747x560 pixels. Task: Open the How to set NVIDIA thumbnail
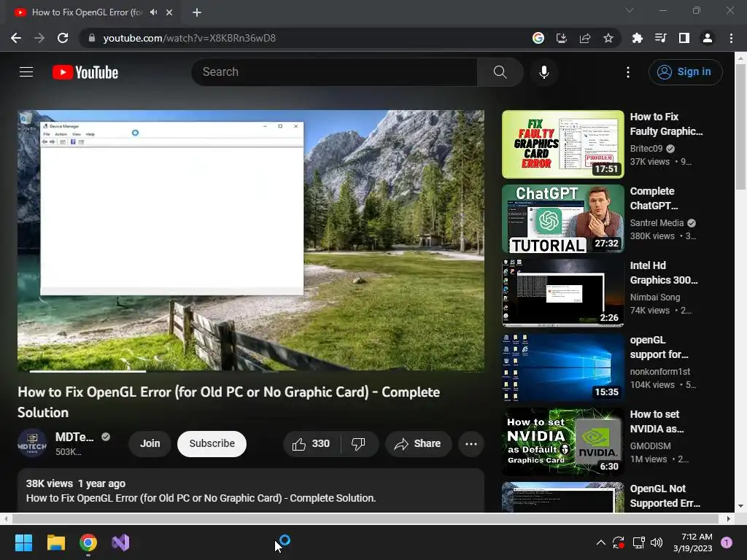(x=563, y=442)
